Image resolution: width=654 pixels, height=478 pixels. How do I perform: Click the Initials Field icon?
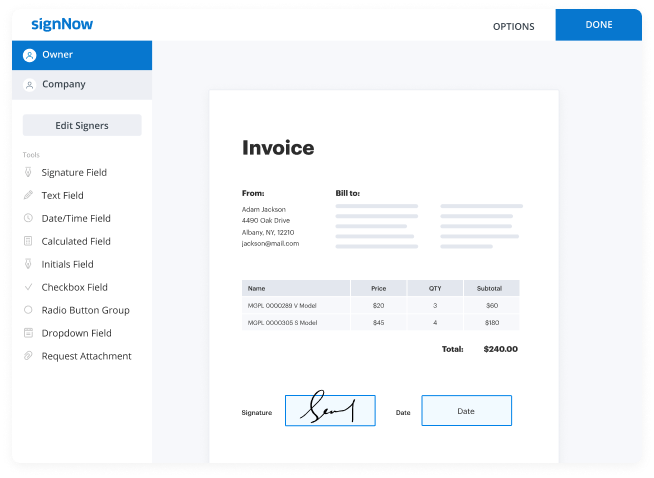pos(28,265)
